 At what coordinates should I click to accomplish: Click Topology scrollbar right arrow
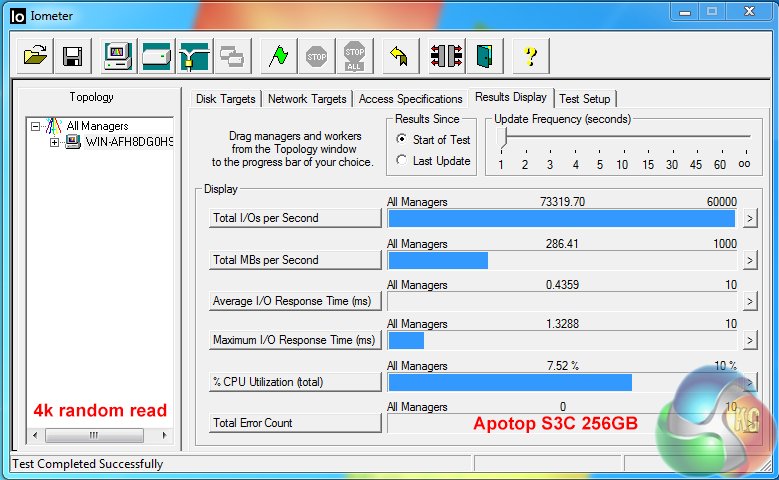(x=164, y=436)
